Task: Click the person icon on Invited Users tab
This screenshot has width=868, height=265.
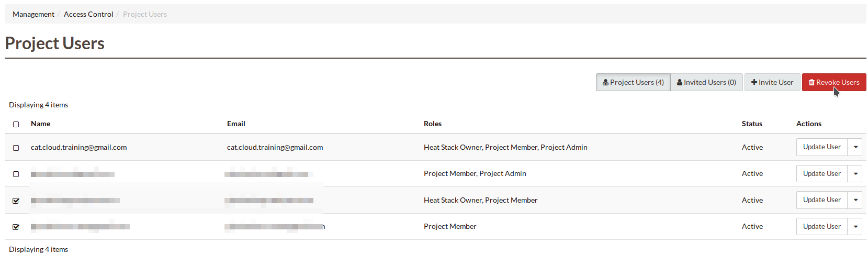Action: click(679, 82)
